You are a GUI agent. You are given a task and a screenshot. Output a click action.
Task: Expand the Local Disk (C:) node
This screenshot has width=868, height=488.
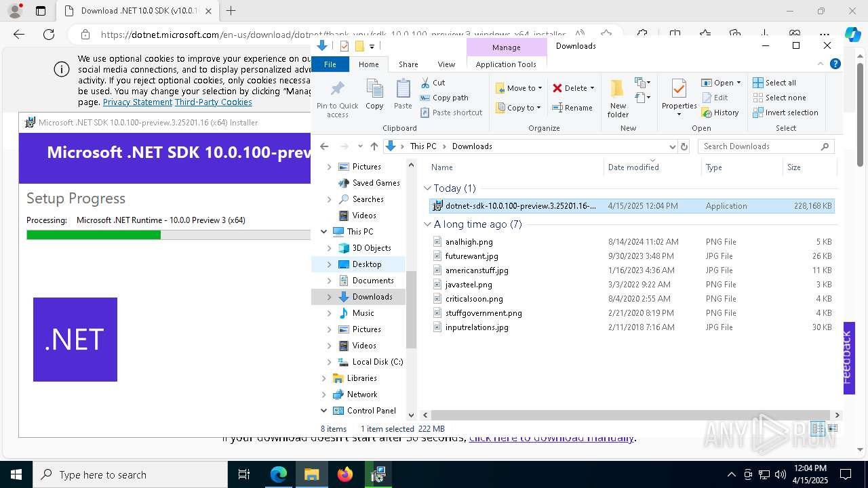pos(330,362)
